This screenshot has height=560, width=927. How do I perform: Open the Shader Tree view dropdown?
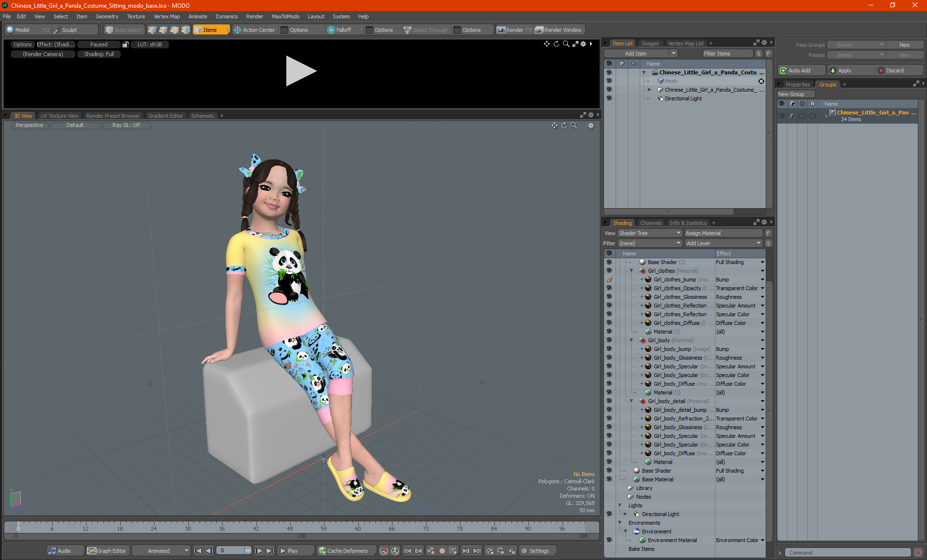click(x=649, y=233)
